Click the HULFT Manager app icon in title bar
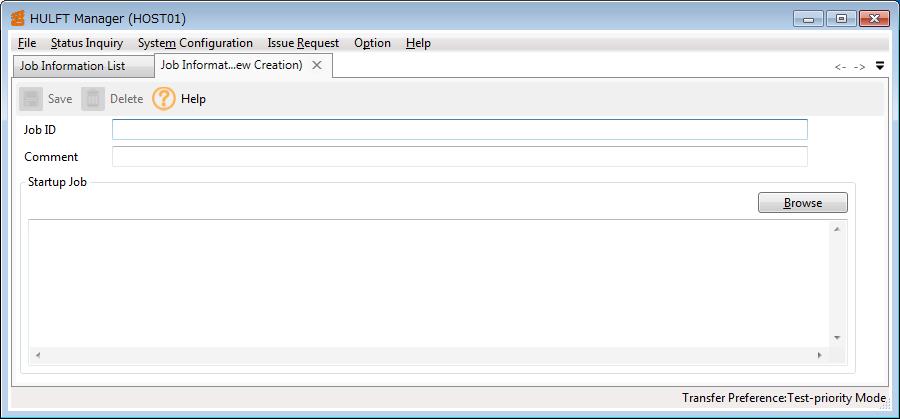The image size is (900, 419). point(18,18)
